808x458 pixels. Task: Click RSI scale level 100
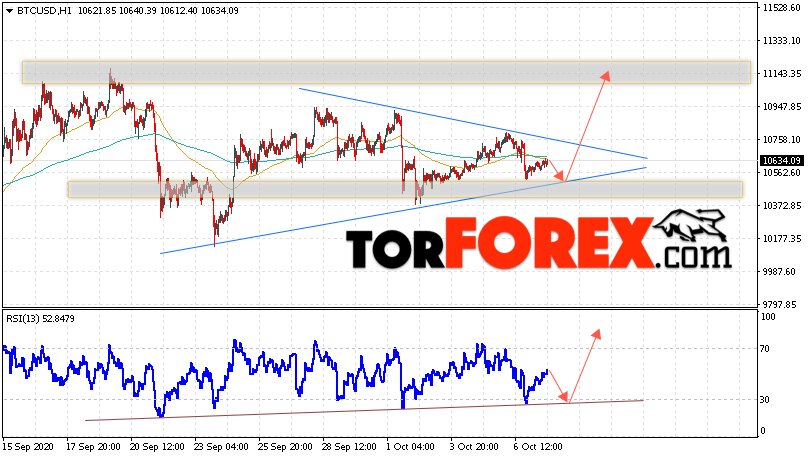[x=768, y=317]
